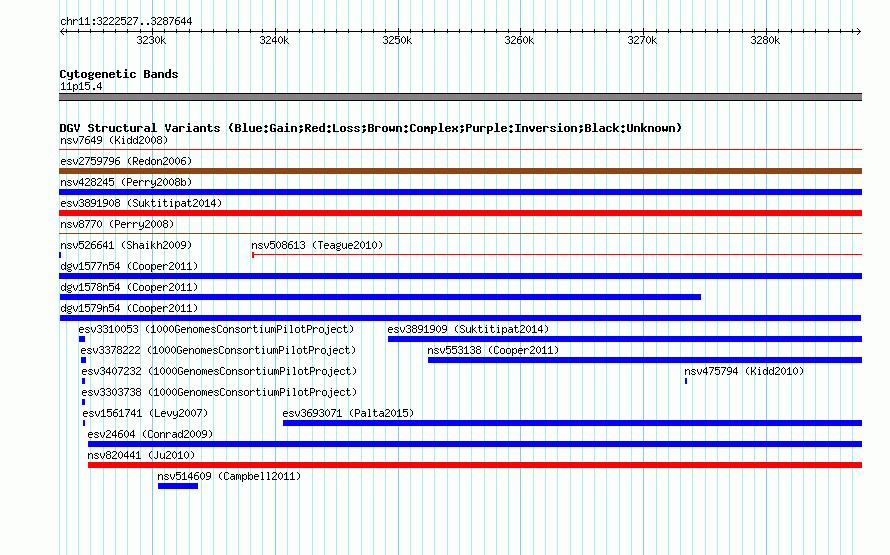Viewport: 890px width, 555px height.
Task: Click the short blue nsv514609 (Campbell2011) bar
Action: click(178, 486)
